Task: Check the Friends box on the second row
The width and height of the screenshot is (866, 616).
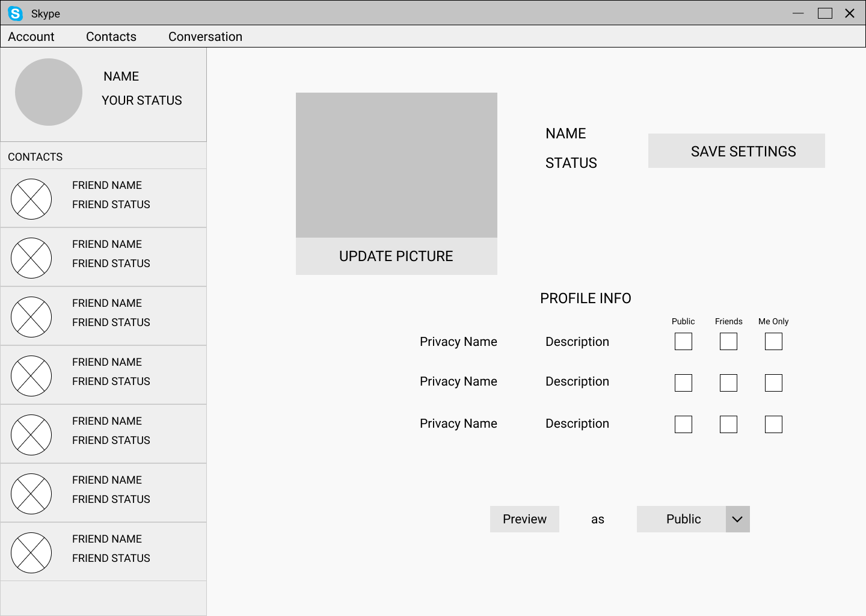Action: (728, 383)
